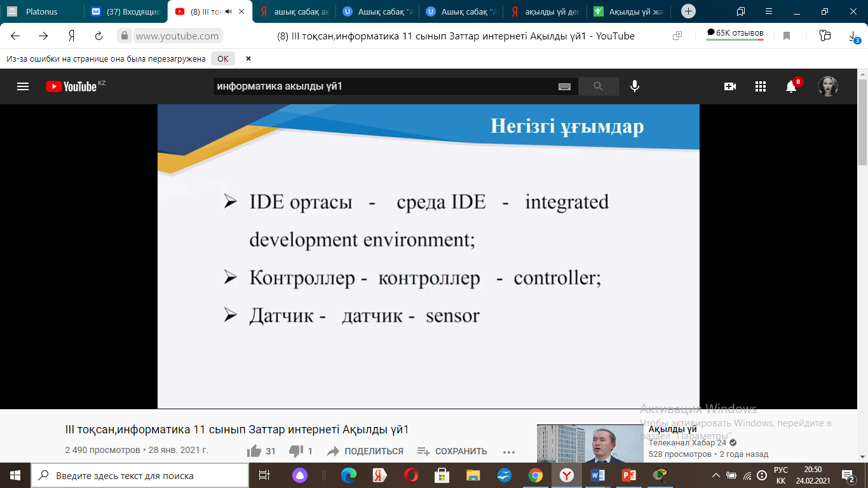Open Yandex home via the Я button
868x488 pixels.
point(71,36)
